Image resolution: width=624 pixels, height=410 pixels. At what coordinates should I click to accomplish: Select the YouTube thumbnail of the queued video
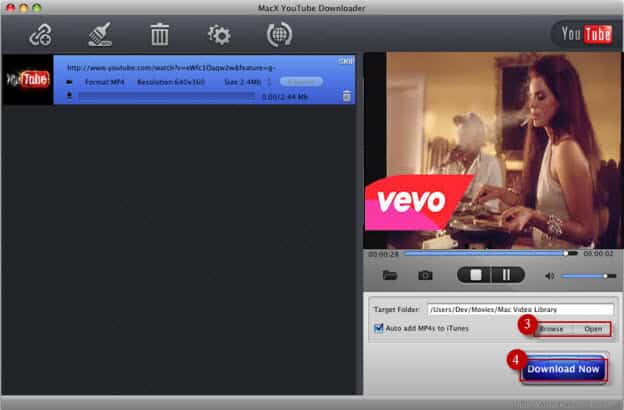(x=28, y=80)
